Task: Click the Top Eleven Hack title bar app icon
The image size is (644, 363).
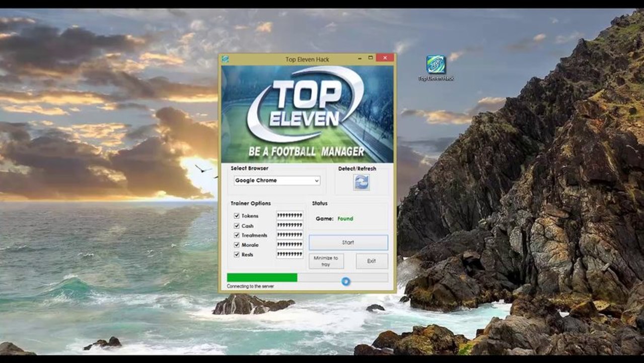Action: pos(225,59)
